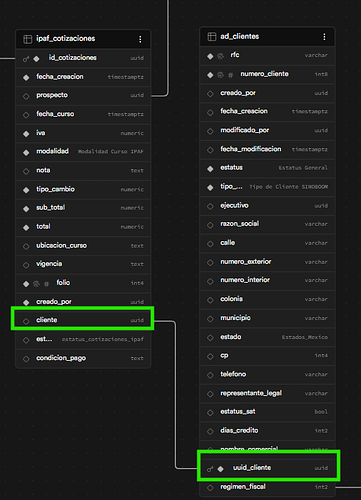This screenshot has height=500, width=361.
Task: Click the filled diamond icon beside tipo_cambio
Action: pyautogui.click(x=26, y=190)
